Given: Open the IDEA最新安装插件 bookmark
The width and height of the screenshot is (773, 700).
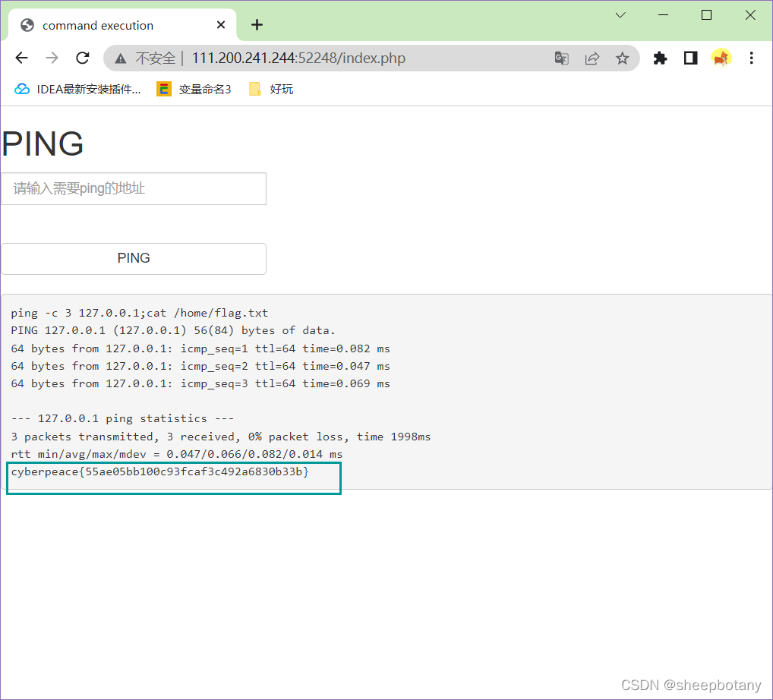Looking at the screenshot, I should 78,90.
